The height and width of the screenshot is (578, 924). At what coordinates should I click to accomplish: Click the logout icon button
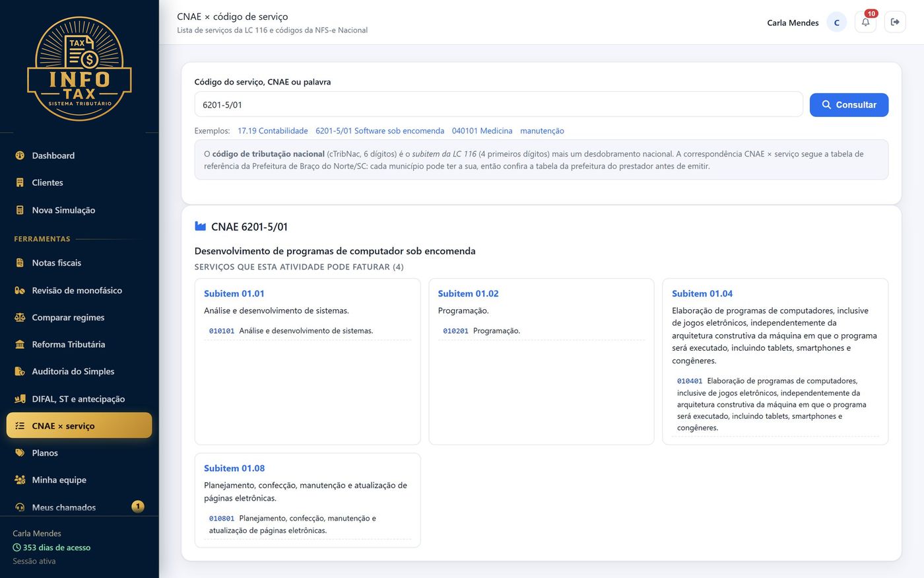click(895, 22)
